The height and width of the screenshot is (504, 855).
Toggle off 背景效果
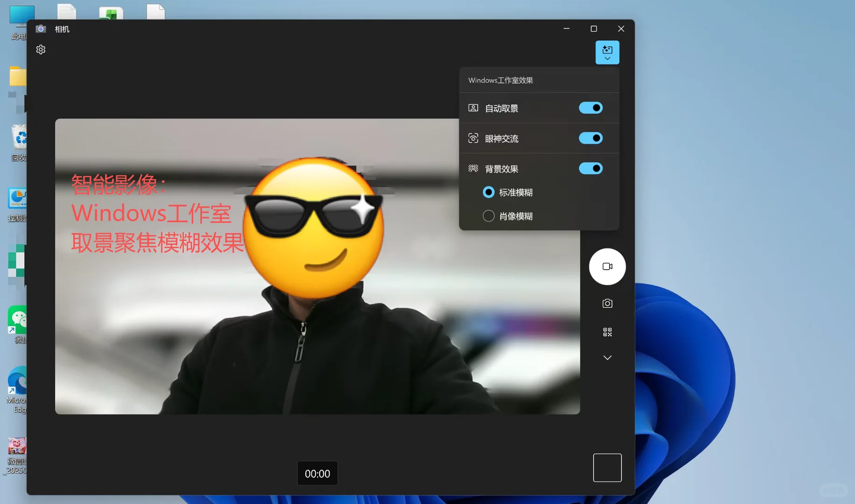590,168
